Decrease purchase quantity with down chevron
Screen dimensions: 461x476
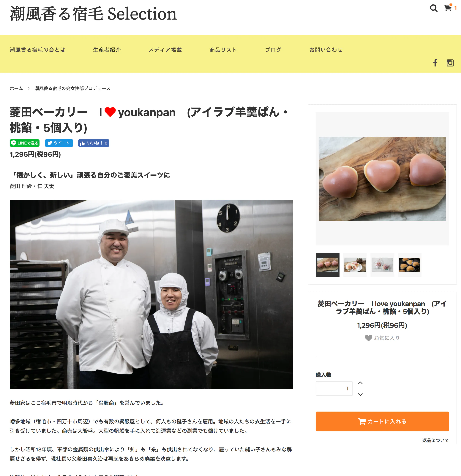360,394
